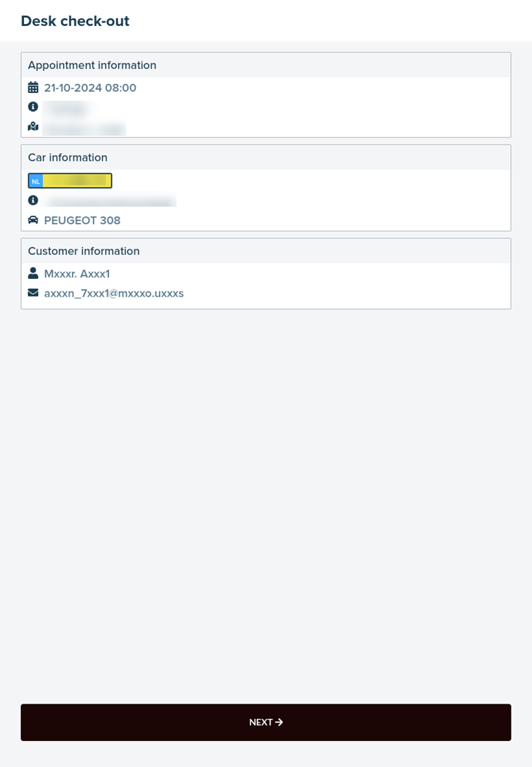The image size is (532, 767).
Task: Click the person icon in Customer information
Action: coord(33,273)
